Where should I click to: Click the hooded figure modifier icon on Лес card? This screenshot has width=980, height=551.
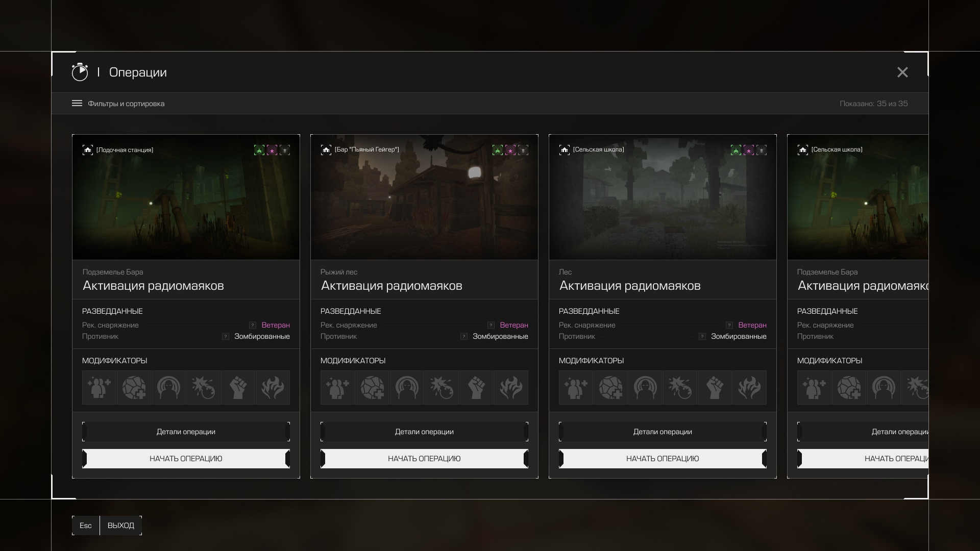pyautogui.click(x=645, y=388)
